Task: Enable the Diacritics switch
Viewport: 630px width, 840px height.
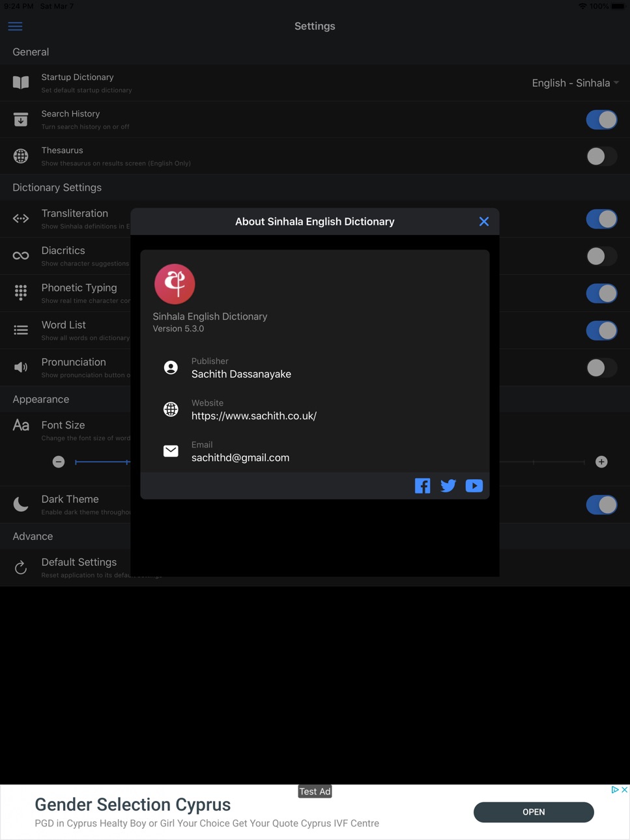Action: pos(601,257)
